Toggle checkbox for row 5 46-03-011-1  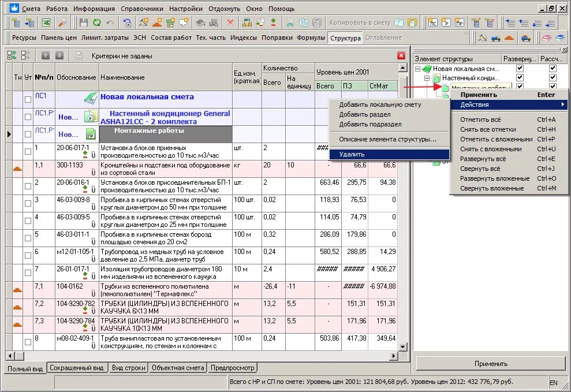(28, 238)
